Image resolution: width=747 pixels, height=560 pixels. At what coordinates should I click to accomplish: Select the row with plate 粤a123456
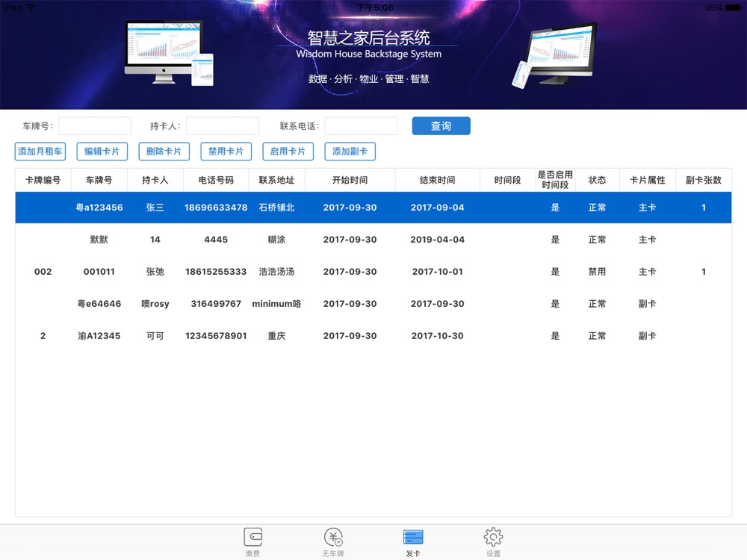[x=99, y=208]
